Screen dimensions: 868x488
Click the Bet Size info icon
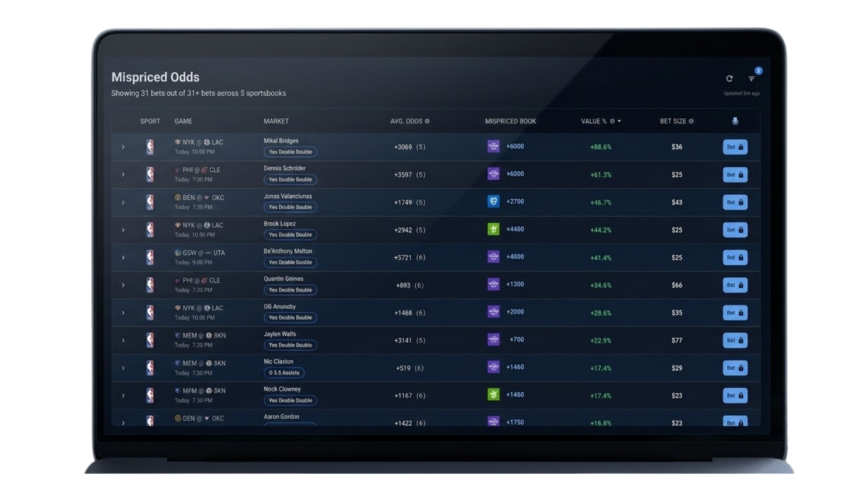coord(691,121)
